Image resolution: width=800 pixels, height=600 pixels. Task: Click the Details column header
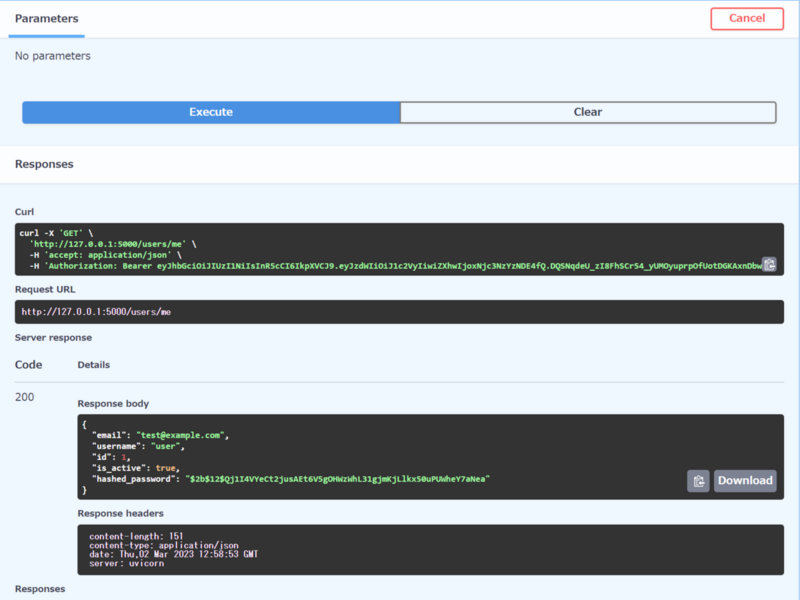click(95, 364)
